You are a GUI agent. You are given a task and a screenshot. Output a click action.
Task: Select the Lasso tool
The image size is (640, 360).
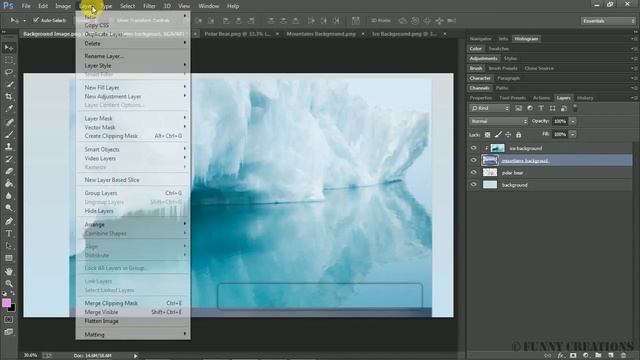pyautogui.click(x=9, y=72)
